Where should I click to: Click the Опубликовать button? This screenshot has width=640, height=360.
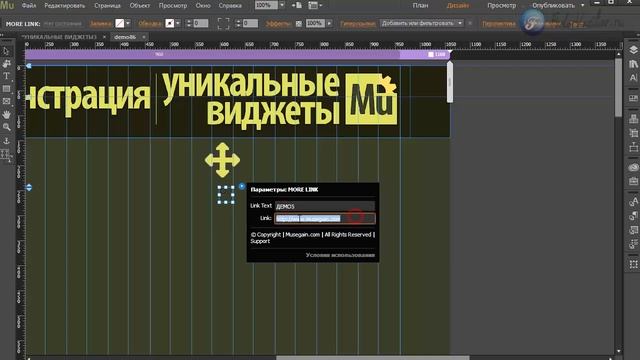tap(553, 6)
